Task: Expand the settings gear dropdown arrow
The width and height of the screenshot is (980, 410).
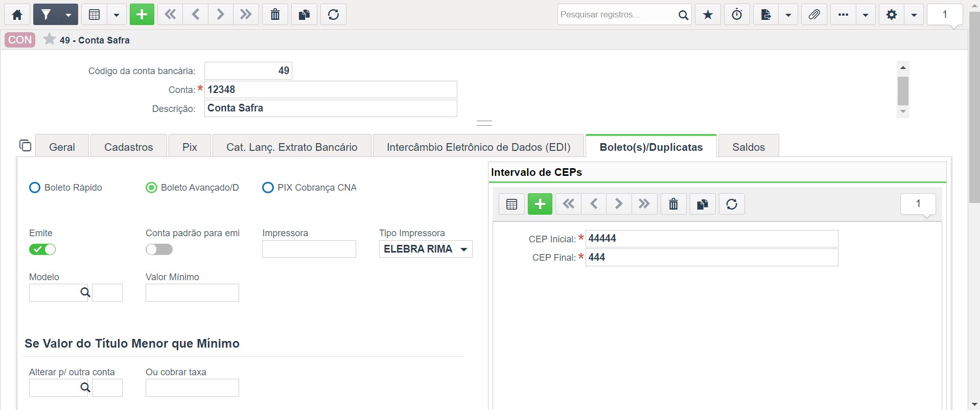Action: tap(914, 14)
